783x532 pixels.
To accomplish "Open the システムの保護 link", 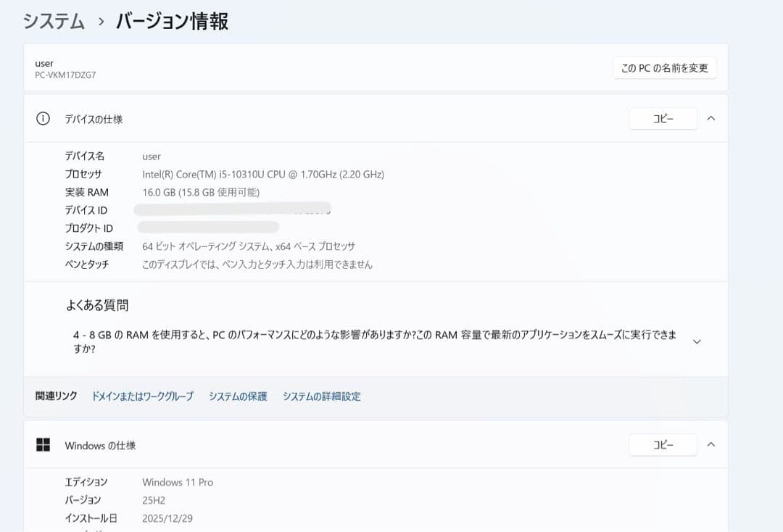I will (x=237, y=396).
